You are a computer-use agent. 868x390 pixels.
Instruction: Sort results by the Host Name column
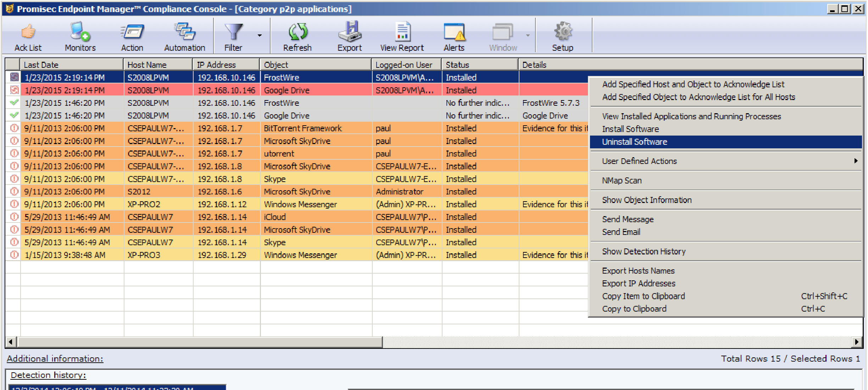[157, 64]
